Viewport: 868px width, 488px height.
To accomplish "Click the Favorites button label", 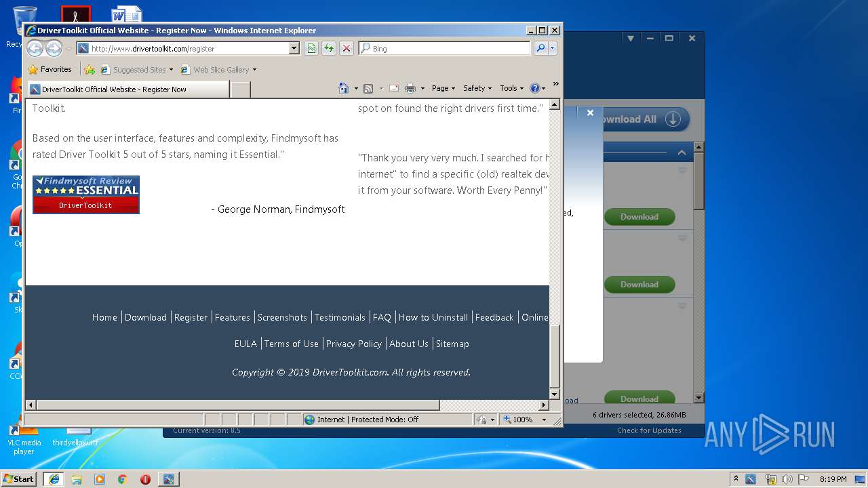I will (x=56, y=69).
